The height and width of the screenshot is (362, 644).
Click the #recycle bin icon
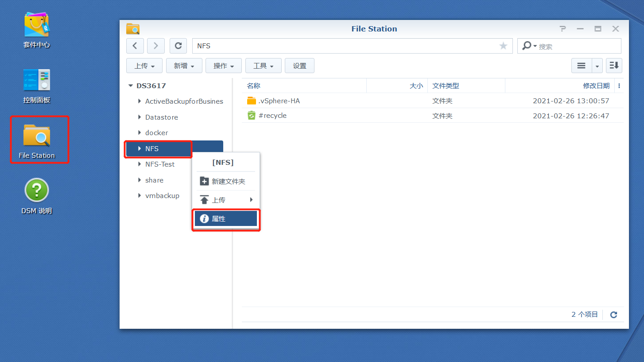tap(252, 116)
